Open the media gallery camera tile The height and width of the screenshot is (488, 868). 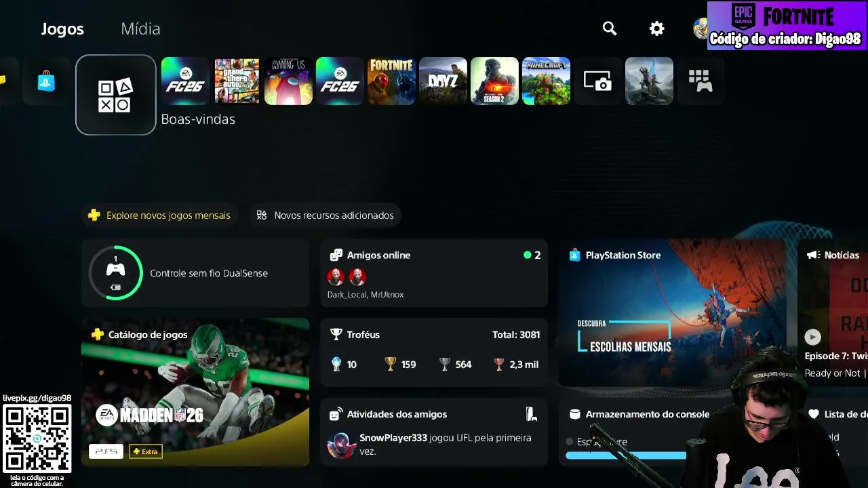tap(597, 81)
